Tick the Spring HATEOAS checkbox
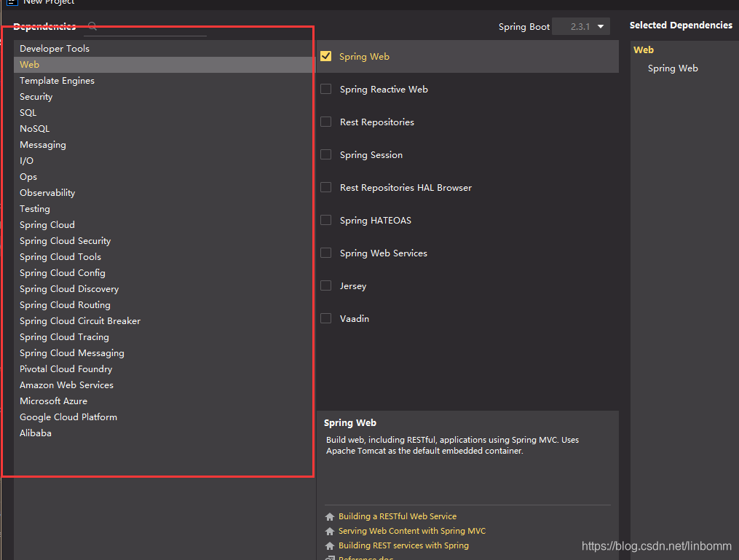The width and height of the screenshot is (739, 560). tap(325, 220)
